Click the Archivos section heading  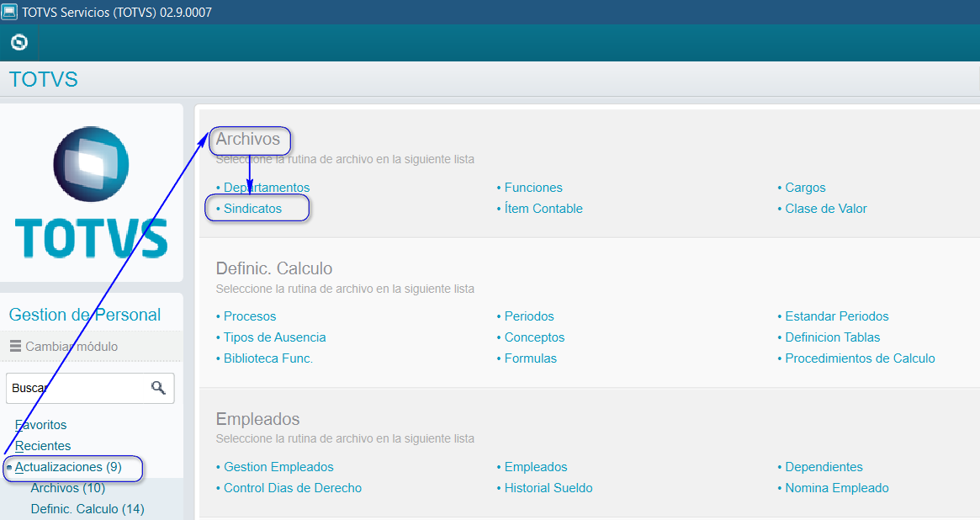tap(248, 140)
